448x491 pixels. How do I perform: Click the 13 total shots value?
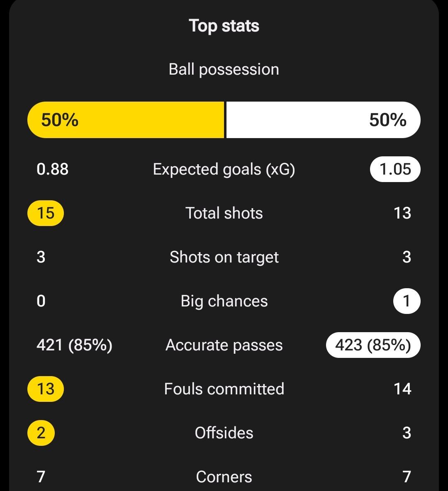pyautogui.click(x=402, y=213)
